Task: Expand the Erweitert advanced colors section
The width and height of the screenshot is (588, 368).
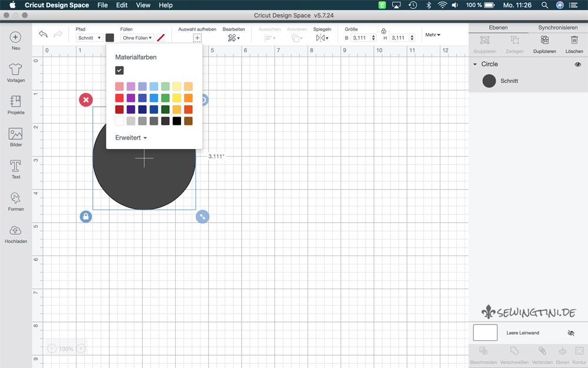Action: (131, 138)
